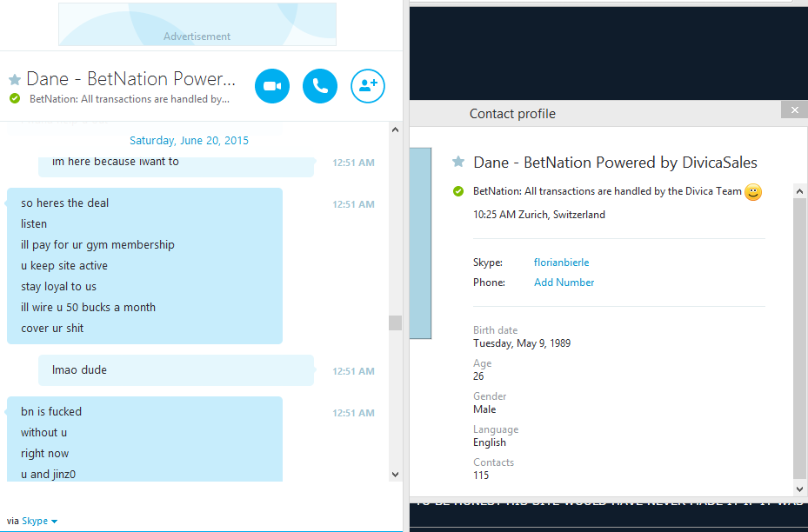Click the Contacts count 115

click(x=481, y=475)
